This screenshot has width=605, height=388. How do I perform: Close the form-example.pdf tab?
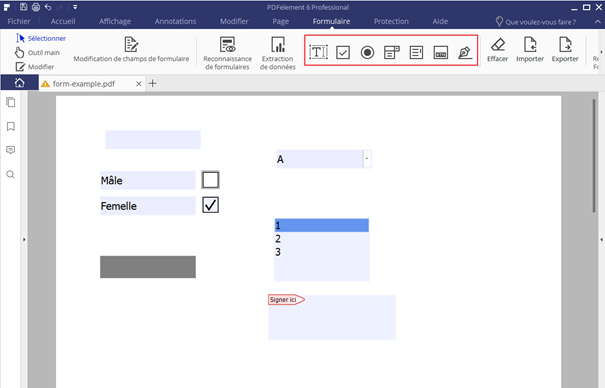(139, 84)
